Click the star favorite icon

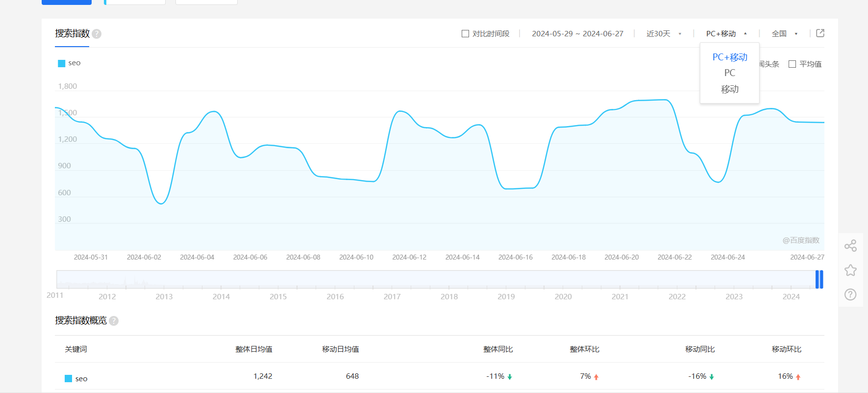tap(850, 270)
